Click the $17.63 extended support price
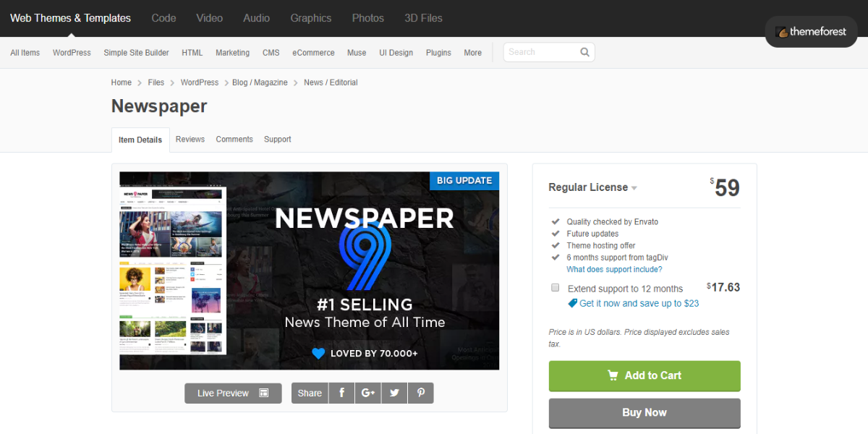The height and width of the screenshot is (434, 868). click(723, 287)
